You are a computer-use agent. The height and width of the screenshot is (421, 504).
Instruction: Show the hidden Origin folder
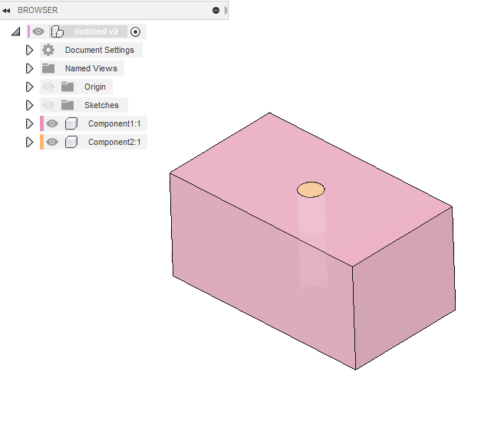(x=48, y=87)
